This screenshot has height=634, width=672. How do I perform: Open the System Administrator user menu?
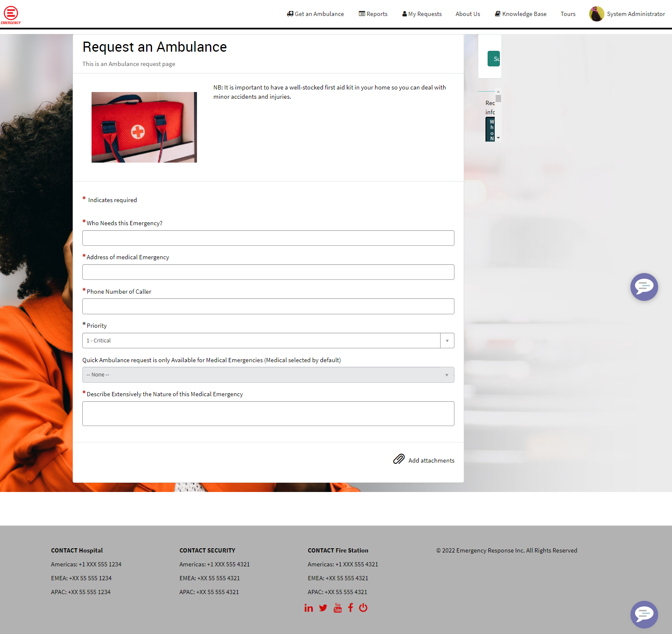pyautogui.click(x=635, y=14)
